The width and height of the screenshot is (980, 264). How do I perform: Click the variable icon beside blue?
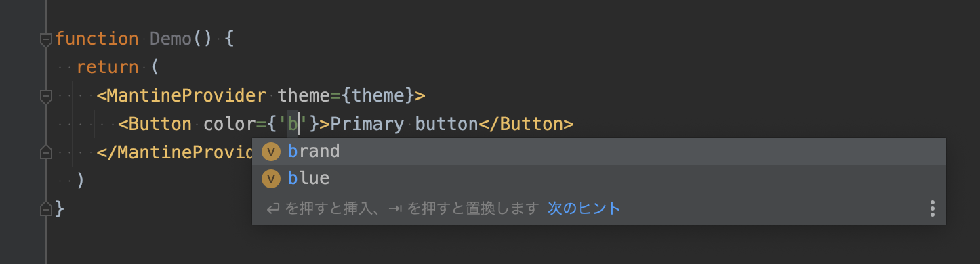271,179
